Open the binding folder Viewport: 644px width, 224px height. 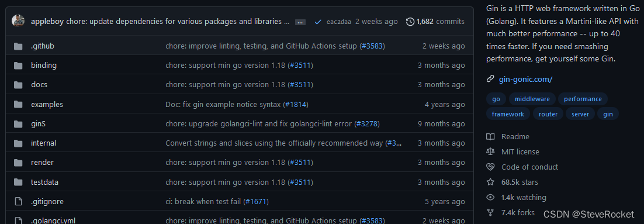[43, 66]
